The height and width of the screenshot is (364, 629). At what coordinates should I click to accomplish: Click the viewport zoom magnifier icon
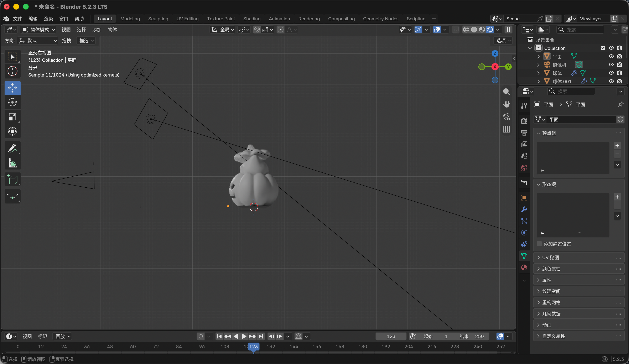(x=506, y=92)
